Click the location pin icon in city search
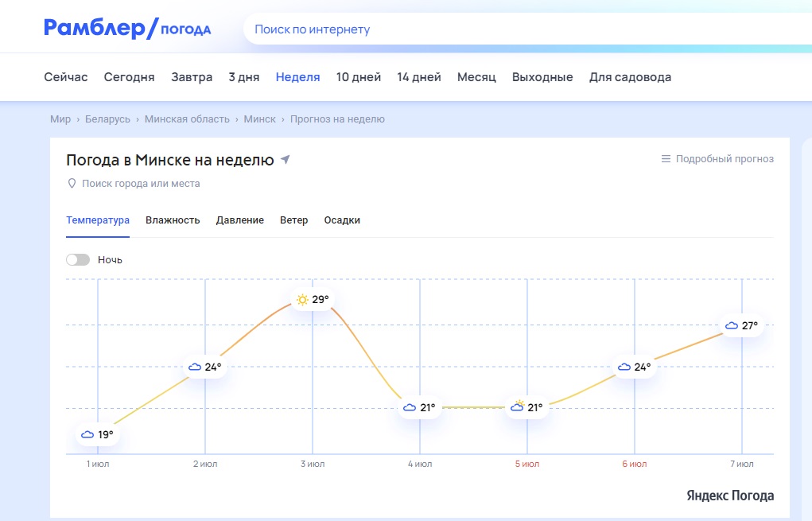The height and width of the screenshot is (521, 812). (x=72, y=184)
